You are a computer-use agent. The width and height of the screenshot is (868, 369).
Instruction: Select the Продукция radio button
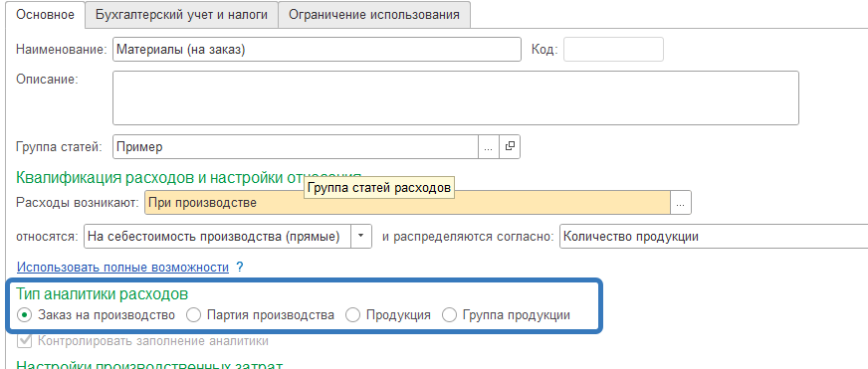coord(352,315)
